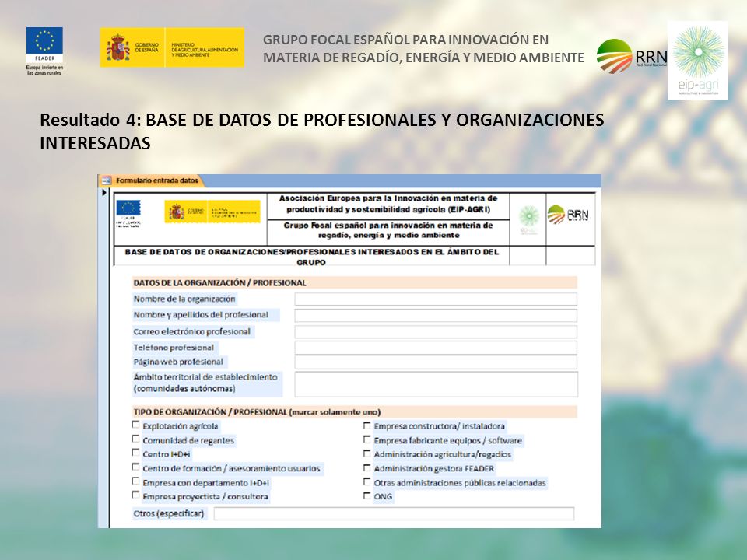Click 'Asociación Europea para la Innovación' form title
Screen dimensions: 747x560
388,204
